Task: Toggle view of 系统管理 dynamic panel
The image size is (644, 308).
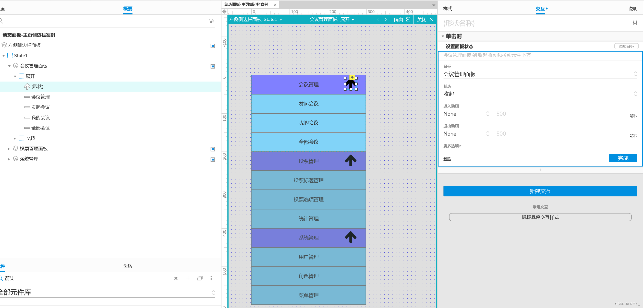Action: [213, 160]
